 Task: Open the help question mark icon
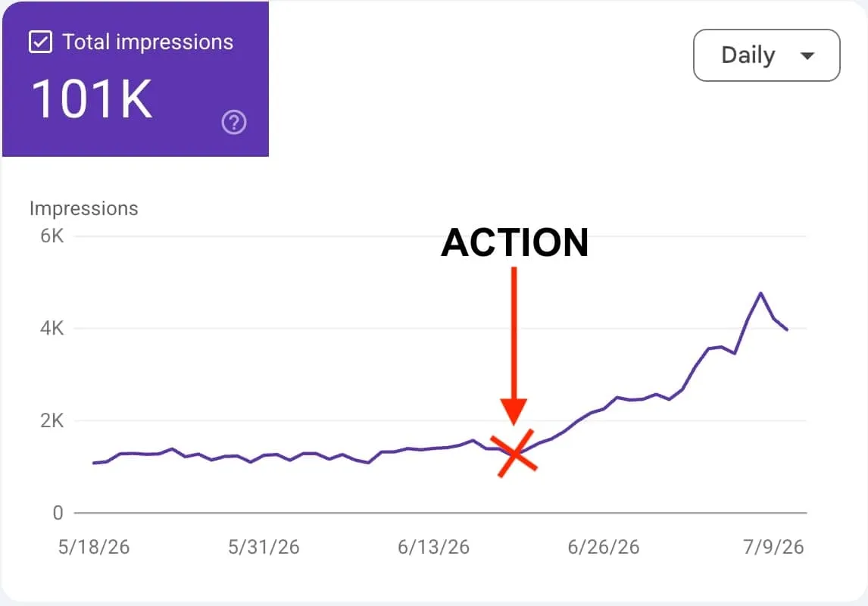234,122
